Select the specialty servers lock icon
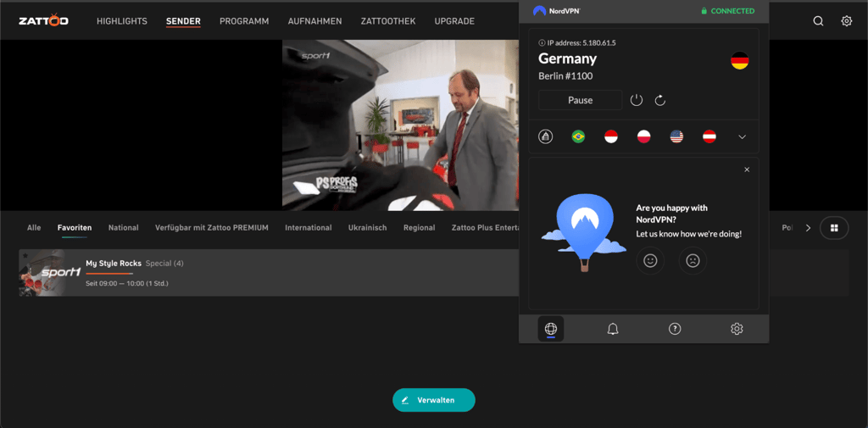868x428 pixels. [x=545, y=136]
